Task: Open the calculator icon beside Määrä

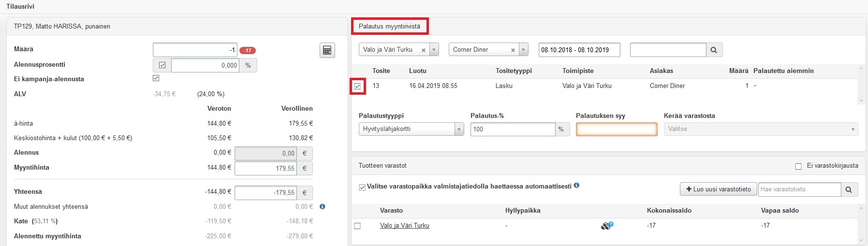Action: (327, 50)
